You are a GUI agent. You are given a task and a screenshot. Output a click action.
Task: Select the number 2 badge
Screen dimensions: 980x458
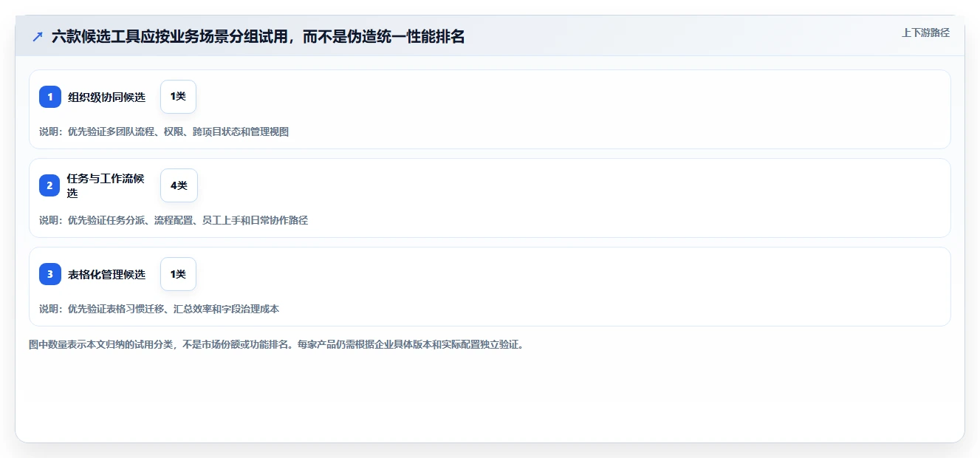pyautogui.click(x=50, y=185)
